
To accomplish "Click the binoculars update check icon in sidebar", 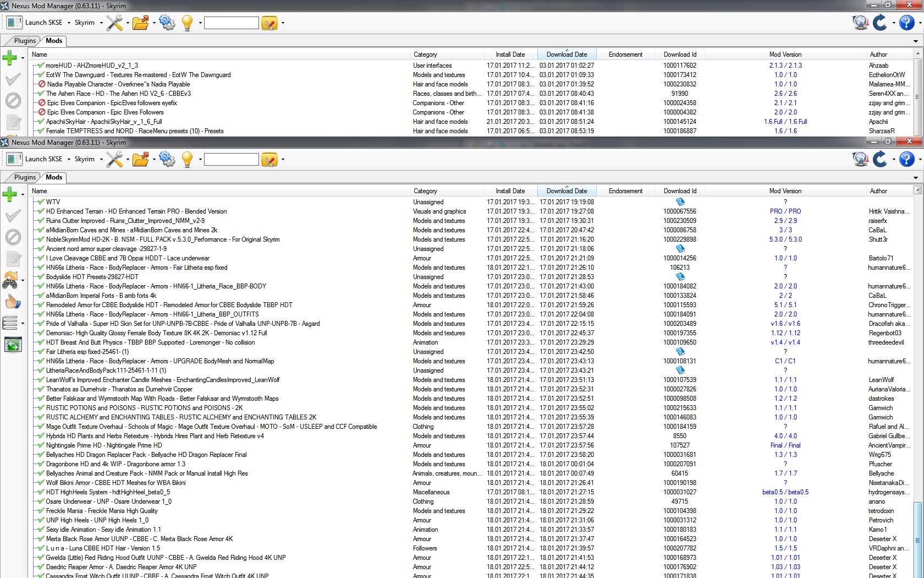I will pos(10,281).
